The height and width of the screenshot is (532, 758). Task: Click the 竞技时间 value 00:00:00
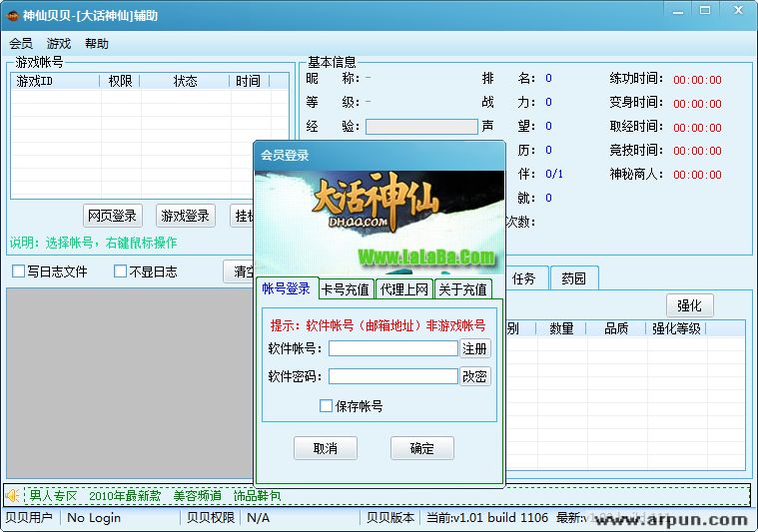click(697, 151)
